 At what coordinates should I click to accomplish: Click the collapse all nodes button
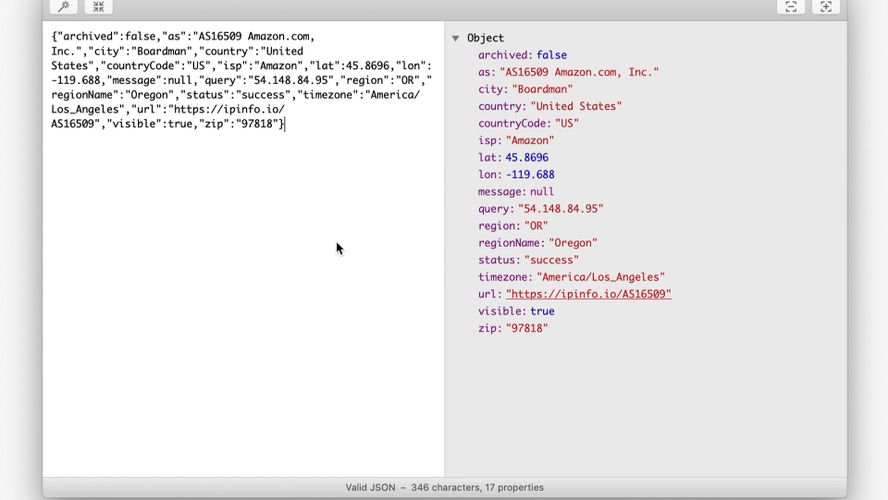pyautogui.click(x=791, y=6)
